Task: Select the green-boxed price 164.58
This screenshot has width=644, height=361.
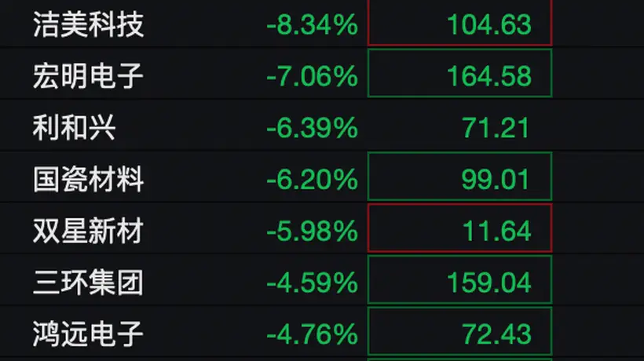Action: [x=459, y=74]
